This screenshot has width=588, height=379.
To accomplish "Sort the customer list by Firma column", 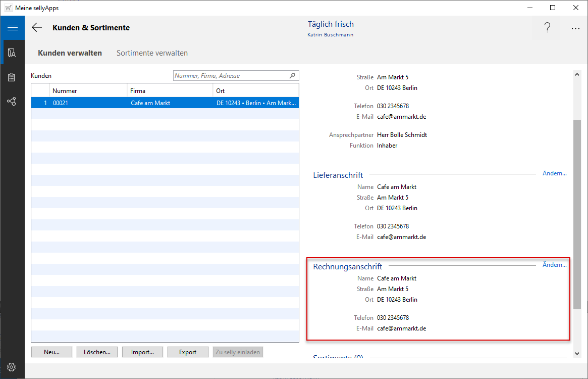I will (x=170, y=91).
